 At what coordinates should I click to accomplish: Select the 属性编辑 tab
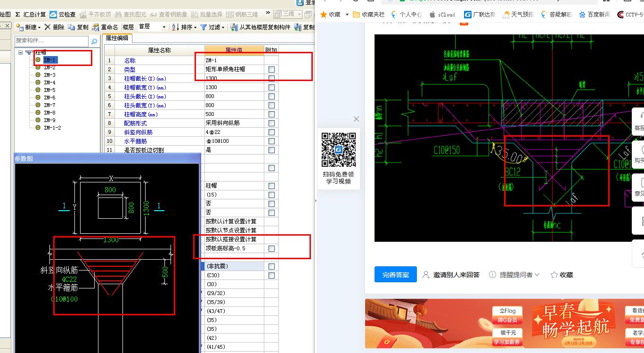click(117, 38)
